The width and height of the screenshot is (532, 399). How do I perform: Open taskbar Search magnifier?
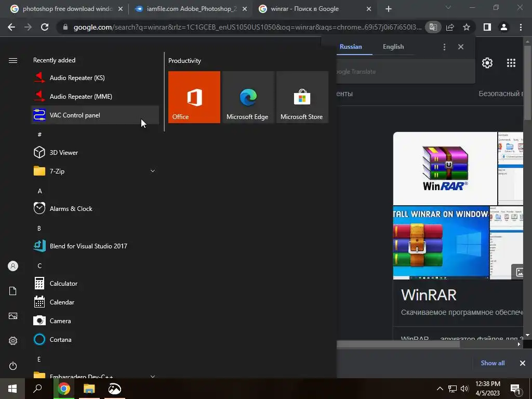tap(37, 389)
